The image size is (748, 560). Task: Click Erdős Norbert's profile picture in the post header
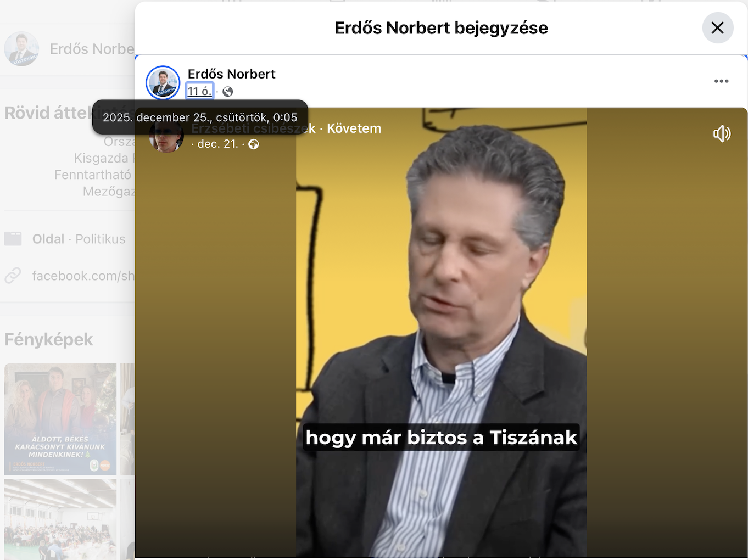point(163,83)
